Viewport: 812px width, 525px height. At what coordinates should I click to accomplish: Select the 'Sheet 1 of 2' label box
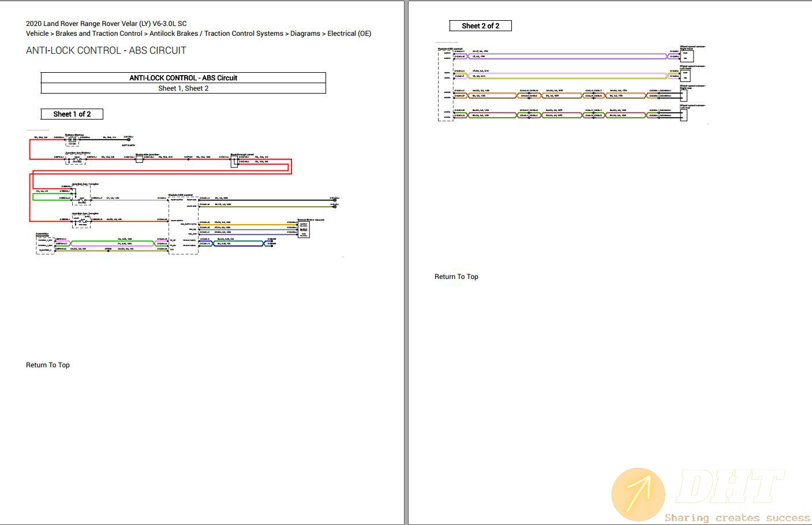(72, 114)
